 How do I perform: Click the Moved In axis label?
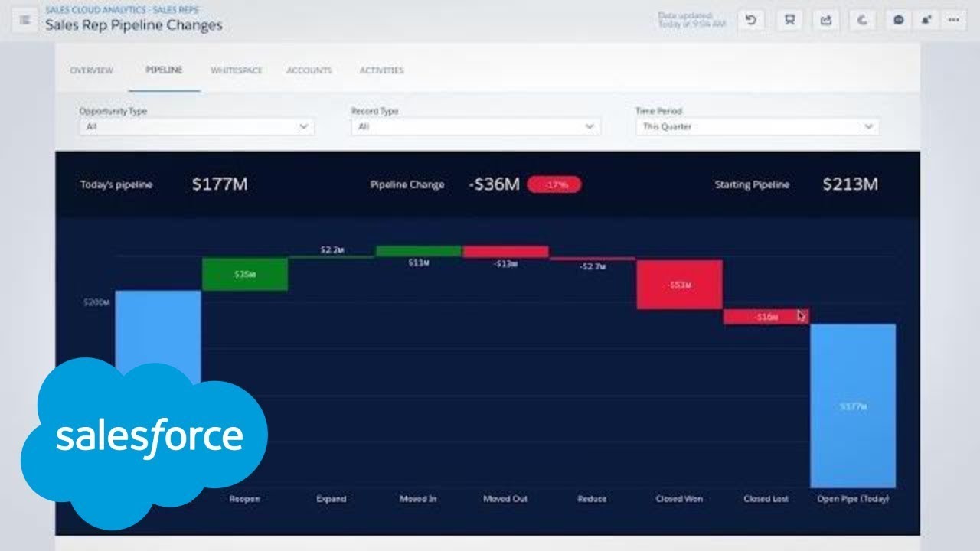pyautogui.click(x=418, y=499)
